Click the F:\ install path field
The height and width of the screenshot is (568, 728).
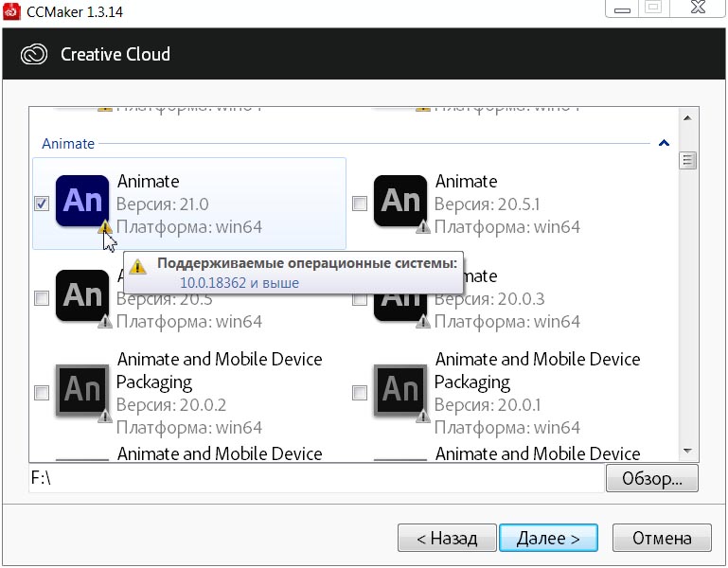tap(316, 478)
